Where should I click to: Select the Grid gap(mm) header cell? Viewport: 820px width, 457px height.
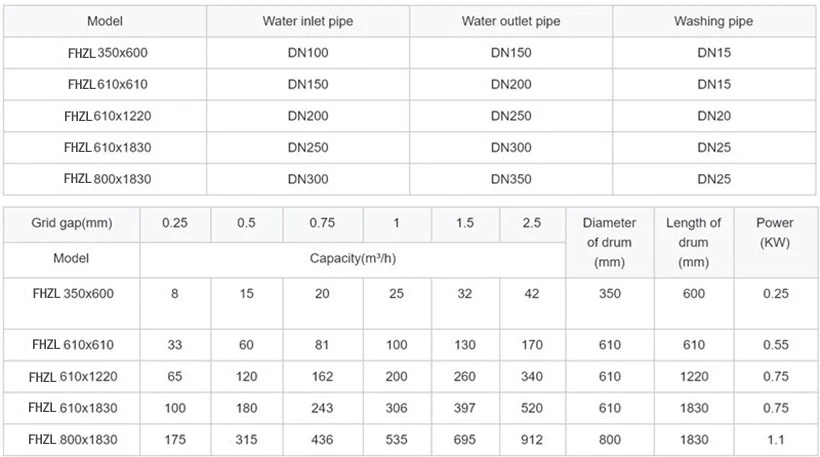click(71, 223)
